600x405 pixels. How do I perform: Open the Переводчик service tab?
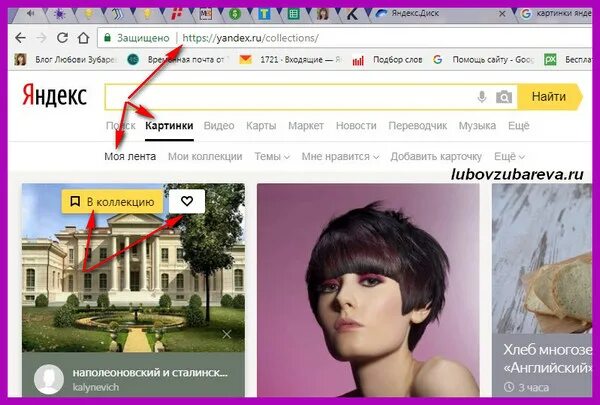pos(417,126)
